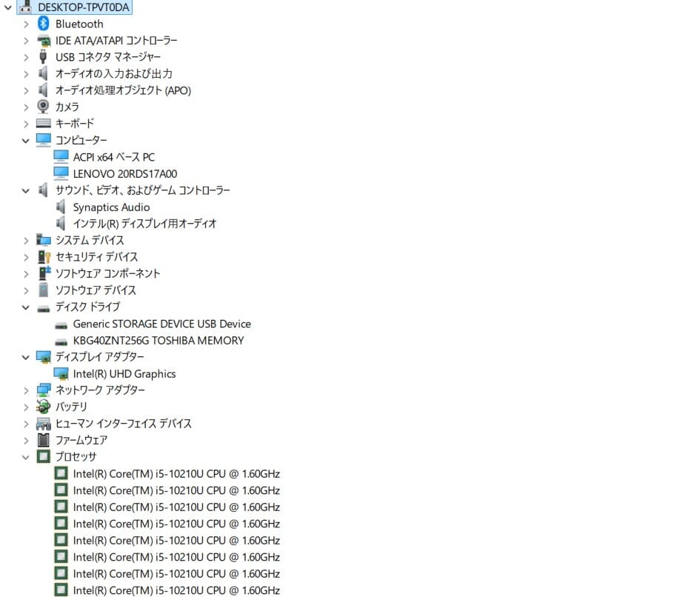Expand オーディオの入力および出力
The image size is (700, 597).
point(26,73)
